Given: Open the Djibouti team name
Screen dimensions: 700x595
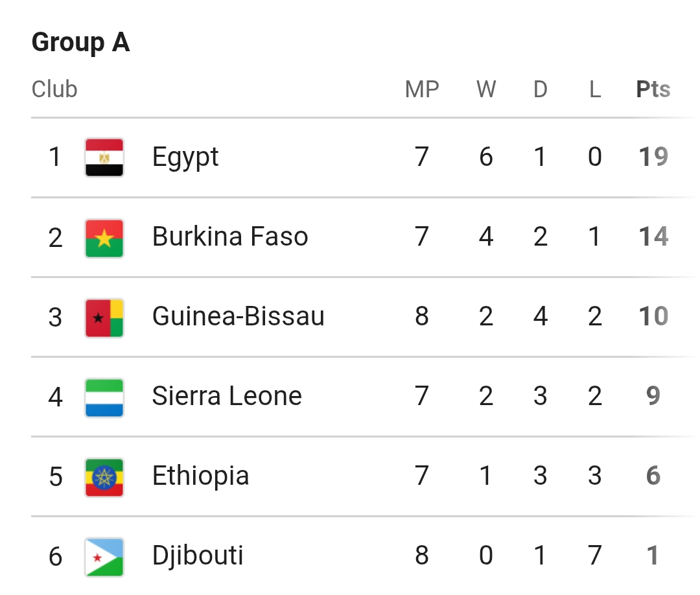Looking at the screenshot, I should point(198,556).
